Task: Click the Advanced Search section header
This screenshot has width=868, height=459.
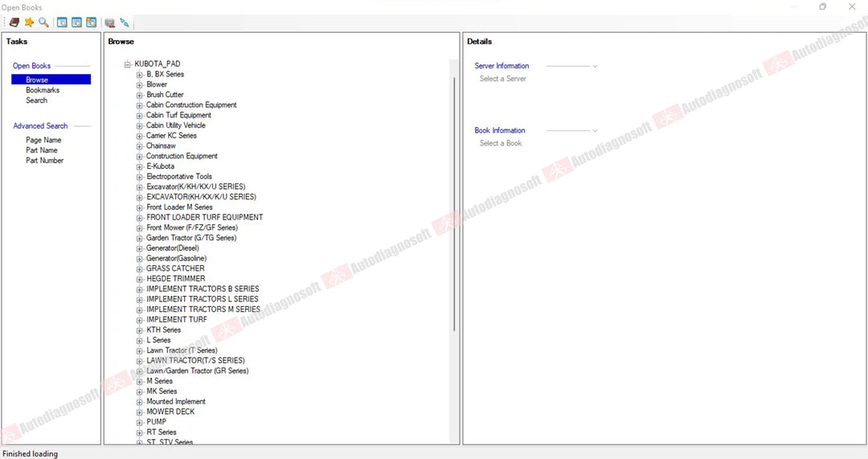Action: [40, 126]
